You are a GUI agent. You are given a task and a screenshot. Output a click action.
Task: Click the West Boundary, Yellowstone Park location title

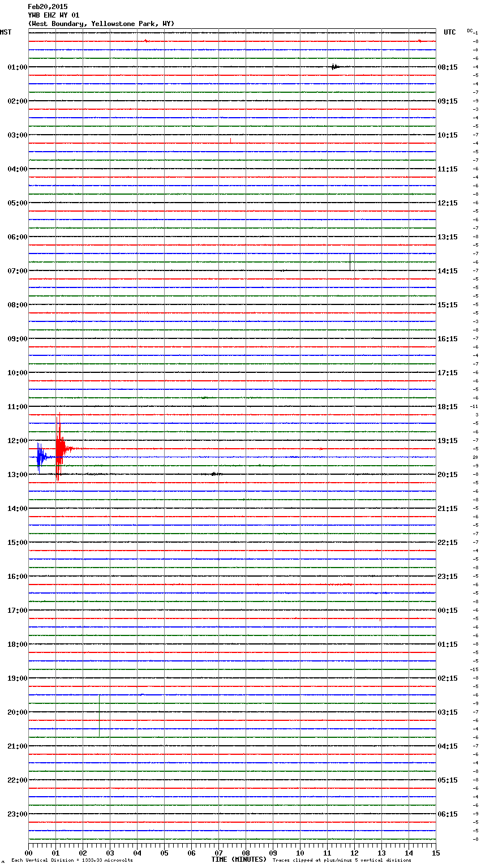click(x=101, y=24)
